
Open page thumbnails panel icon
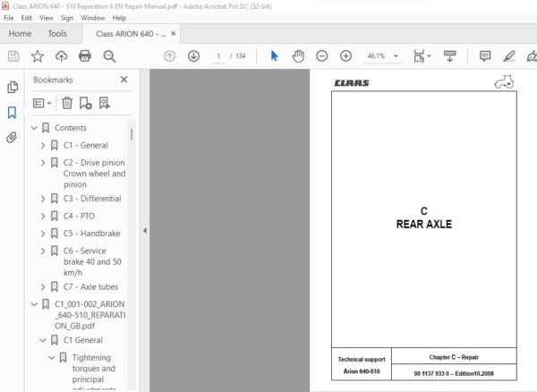pos(13,87)
